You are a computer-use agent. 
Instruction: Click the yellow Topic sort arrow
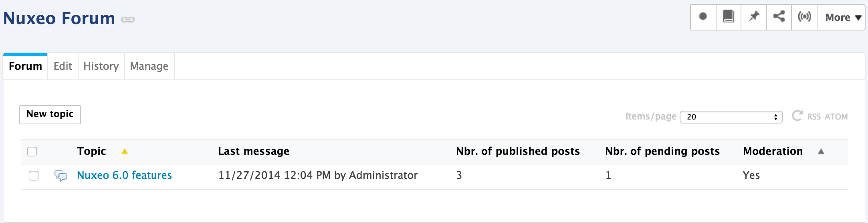tap(125, 151)
